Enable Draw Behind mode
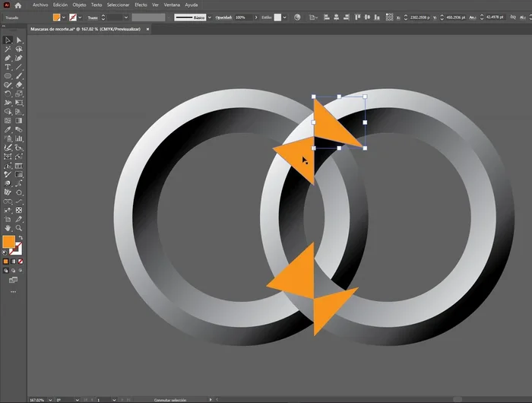This screenshot has height=403, width=532. (x=13, y=271)
